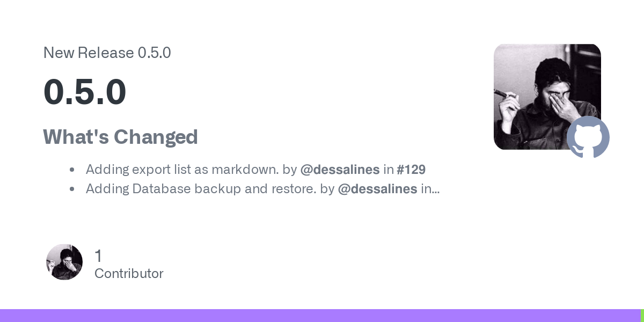Click the large 0.5.0 title

(85, 92)
